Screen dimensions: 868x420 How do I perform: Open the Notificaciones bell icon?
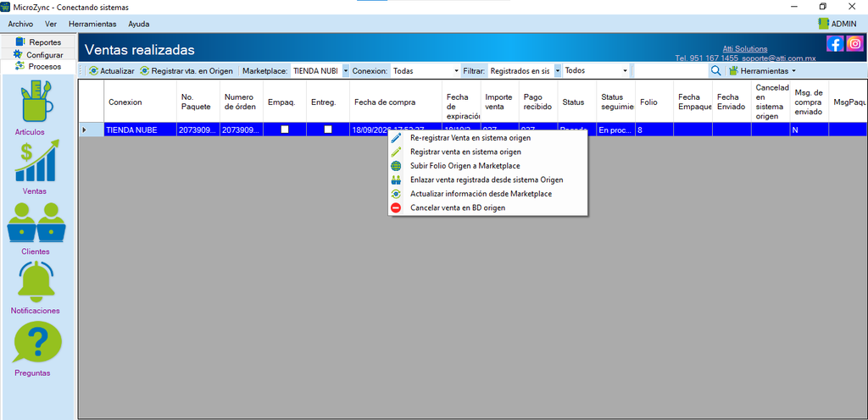click(x=36, y=280)
